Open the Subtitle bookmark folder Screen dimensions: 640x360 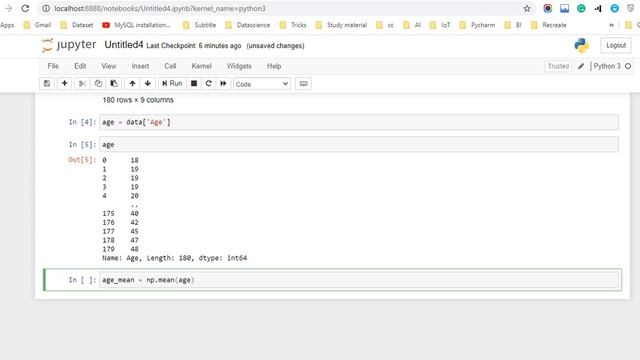(x=200, y=25)
